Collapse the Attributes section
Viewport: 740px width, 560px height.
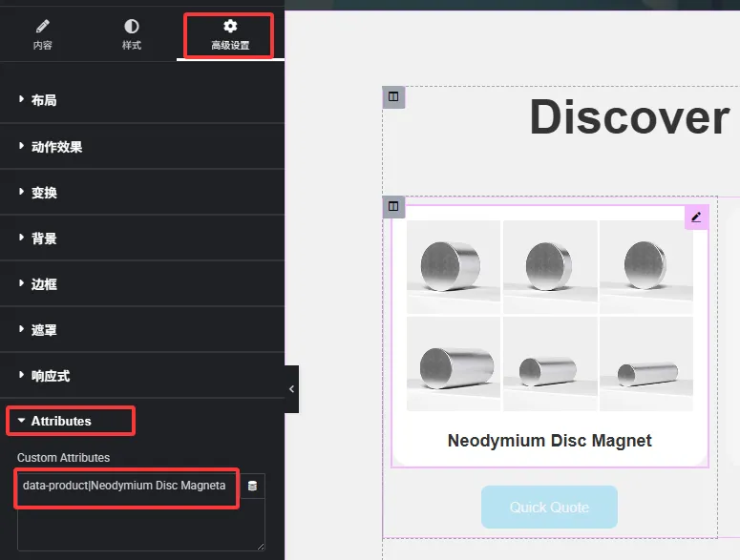[x=61, y=421]
